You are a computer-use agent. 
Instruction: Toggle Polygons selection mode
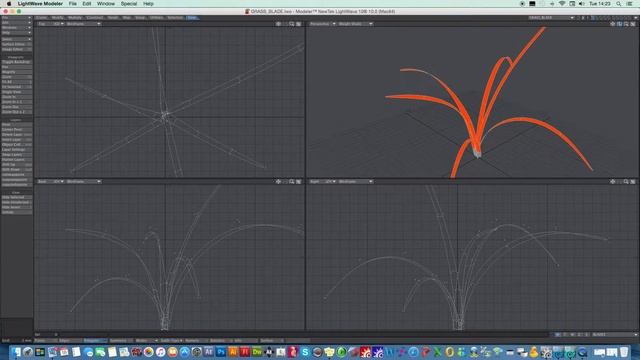(x=95, y=340)
